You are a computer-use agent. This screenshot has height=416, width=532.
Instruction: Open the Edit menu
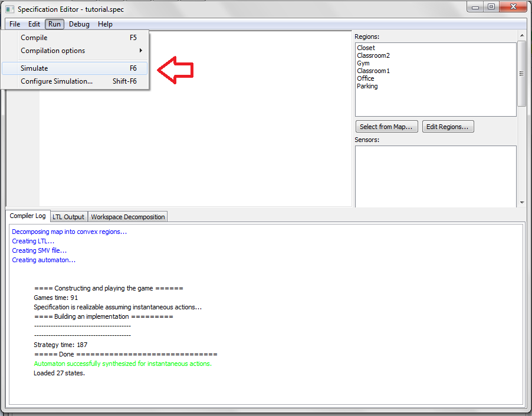click(x=34, y=24)
